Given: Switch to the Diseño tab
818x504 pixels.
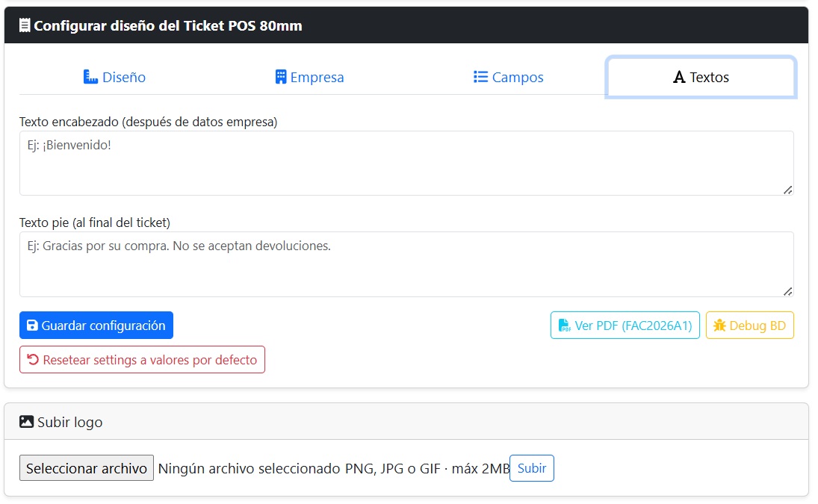Looking at the screenshot, I should pos(114,77).
